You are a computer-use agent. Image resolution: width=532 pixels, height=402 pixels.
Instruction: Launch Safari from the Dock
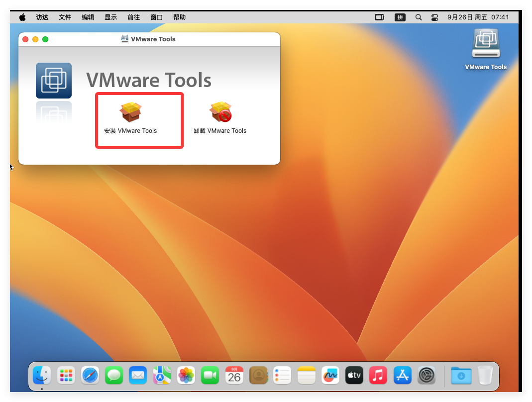90,375
